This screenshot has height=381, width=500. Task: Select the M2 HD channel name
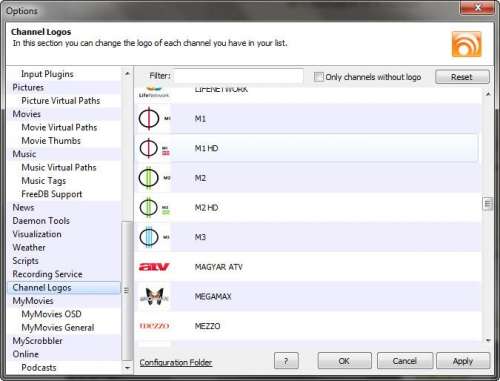(206, 208)
